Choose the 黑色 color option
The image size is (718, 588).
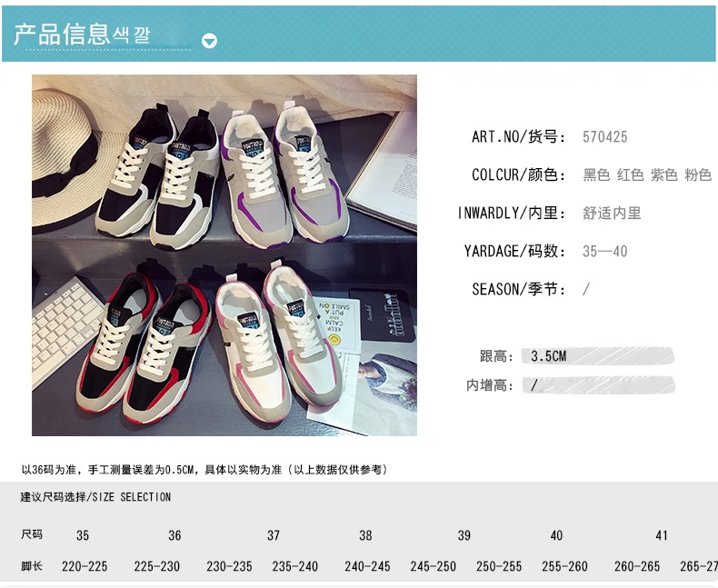click(596, 174)
